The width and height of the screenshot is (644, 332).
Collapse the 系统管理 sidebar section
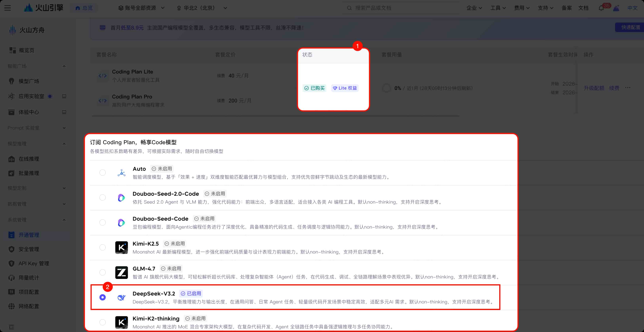64,220
